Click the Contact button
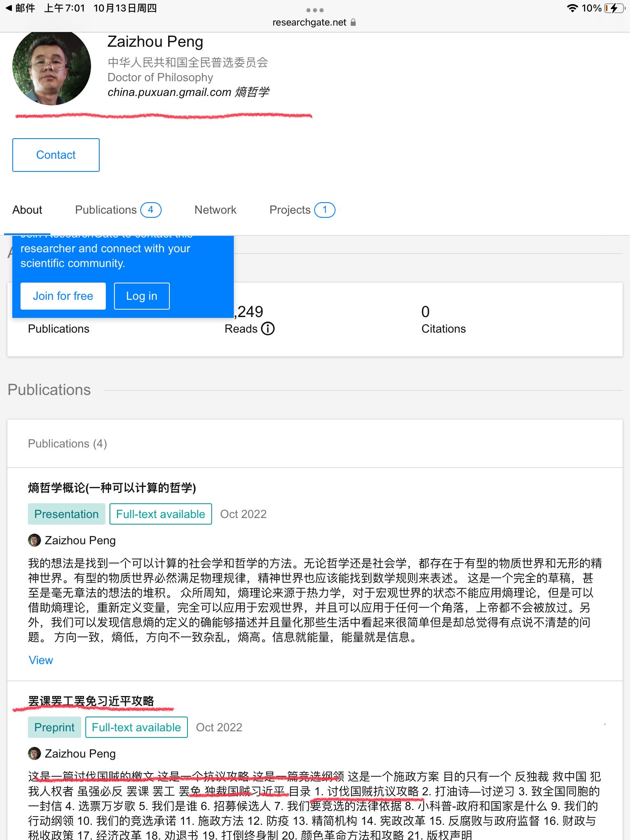630x840 pixels. (x=56, y=155)
